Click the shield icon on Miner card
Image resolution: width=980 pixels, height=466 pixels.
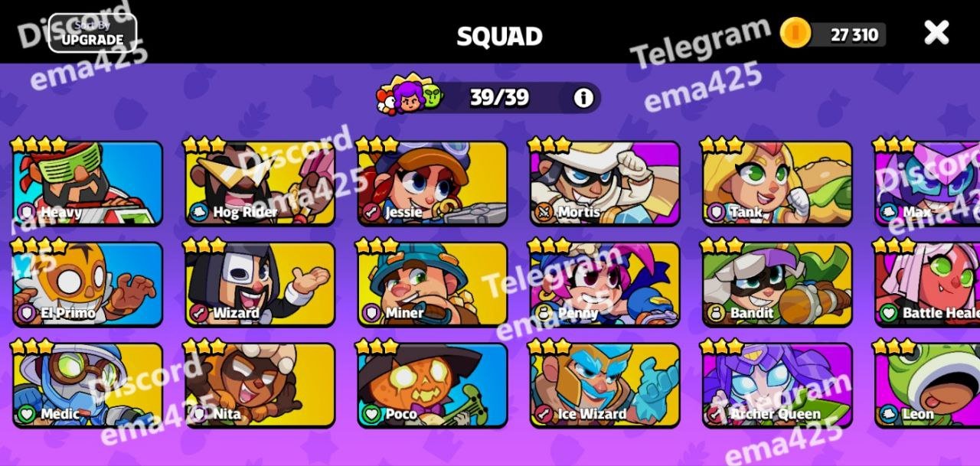[x=372, y=313]
